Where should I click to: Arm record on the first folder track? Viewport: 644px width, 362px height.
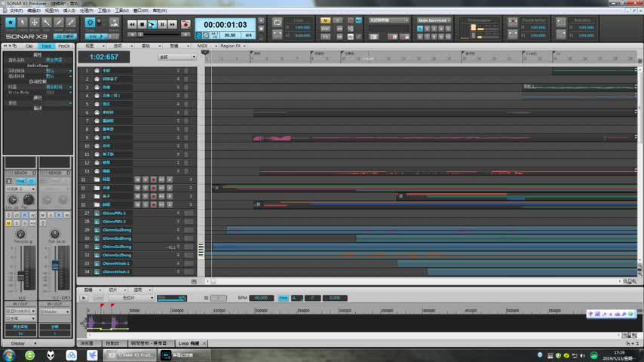(x=154, y=179)
